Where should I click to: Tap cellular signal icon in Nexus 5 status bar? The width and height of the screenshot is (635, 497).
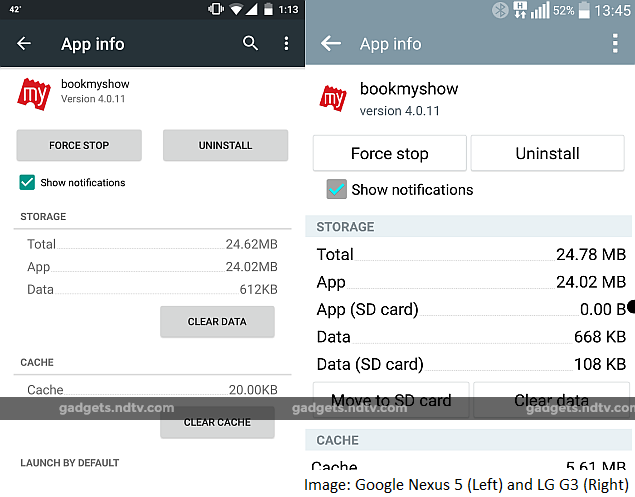click(x=251, y=9)
